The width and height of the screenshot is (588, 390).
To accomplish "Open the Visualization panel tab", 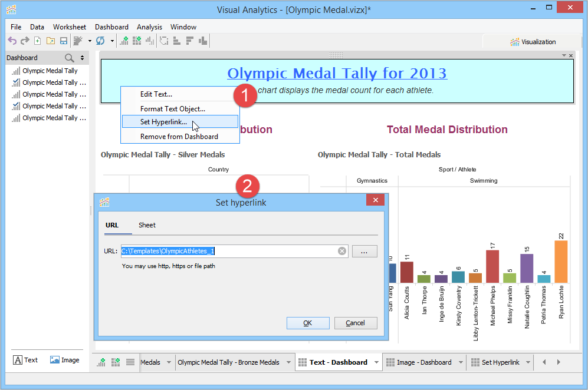I will pos(533,42).
